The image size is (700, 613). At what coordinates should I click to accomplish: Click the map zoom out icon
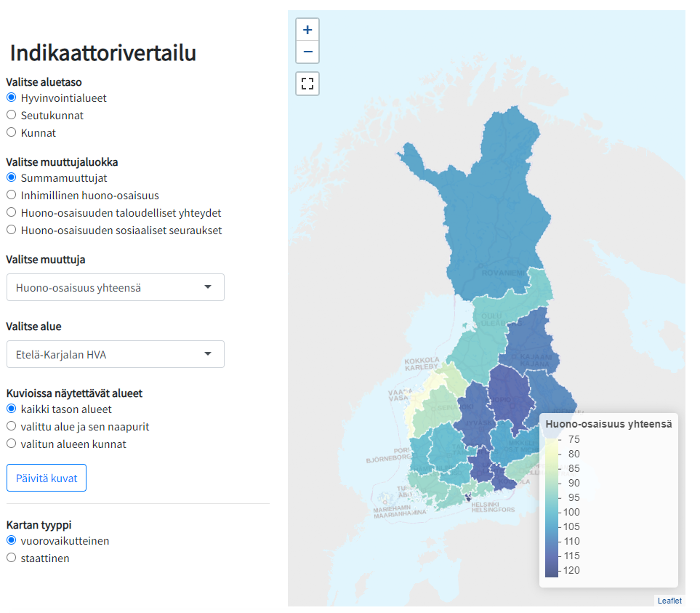[x=307, y=52]
